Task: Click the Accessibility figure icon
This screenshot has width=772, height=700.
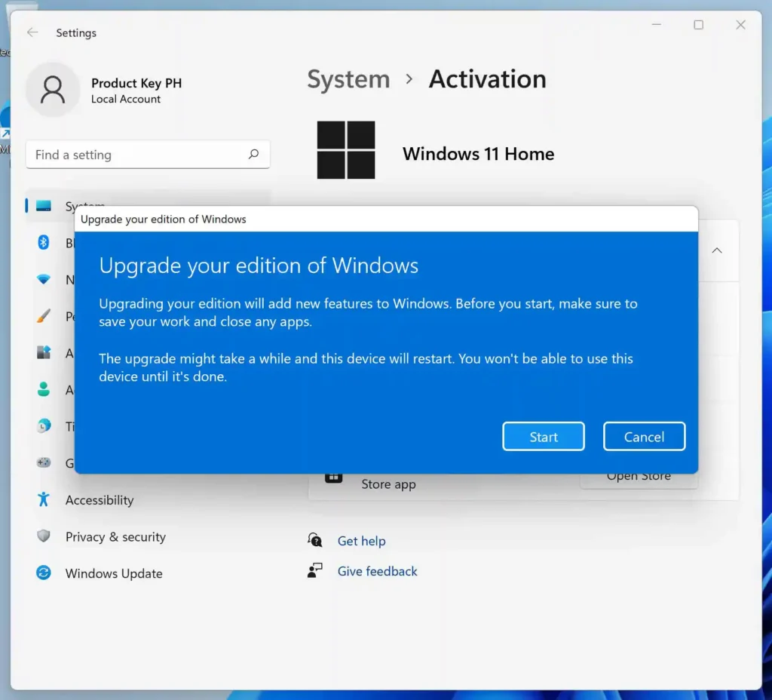Action: 43,499
